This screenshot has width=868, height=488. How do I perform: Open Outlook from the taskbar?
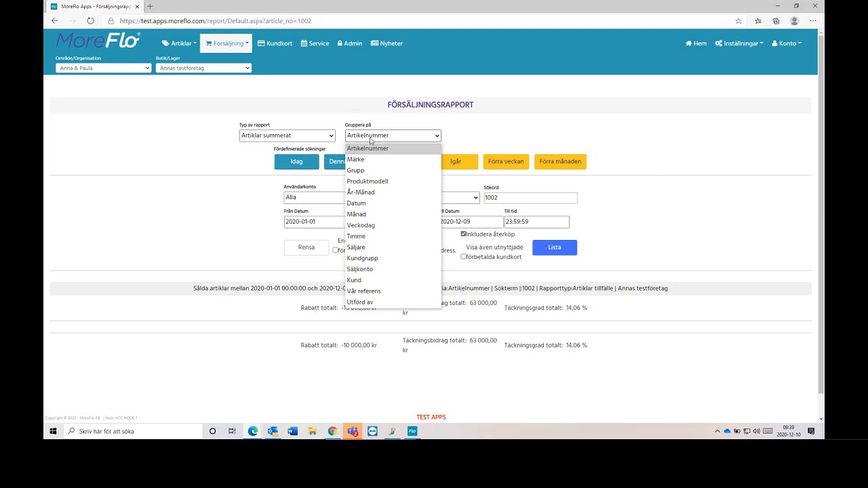point(273,431)
